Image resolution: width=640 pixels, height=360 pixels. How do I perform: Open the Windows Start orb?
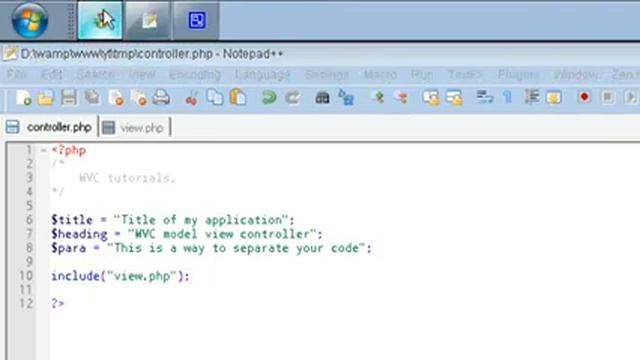(29, 20)
